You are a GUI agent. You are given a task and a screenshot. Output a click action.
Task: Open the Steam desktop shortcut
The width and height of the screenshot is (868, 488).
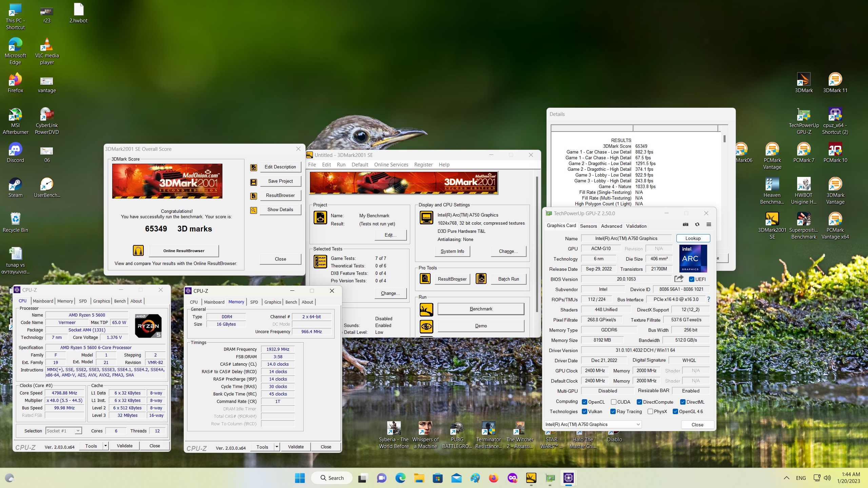pos(15,188)
